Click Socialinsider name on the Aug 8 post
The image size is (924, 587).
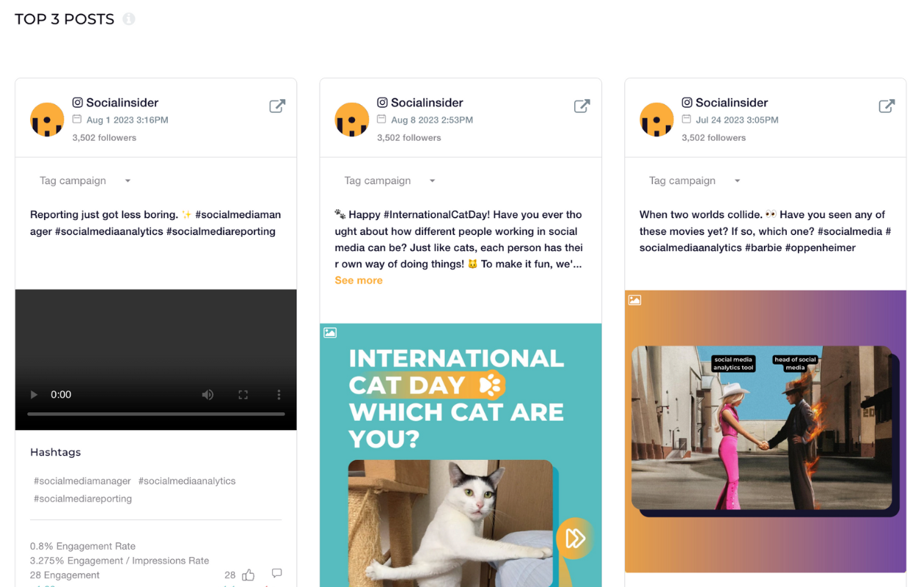tap(427, 103)
